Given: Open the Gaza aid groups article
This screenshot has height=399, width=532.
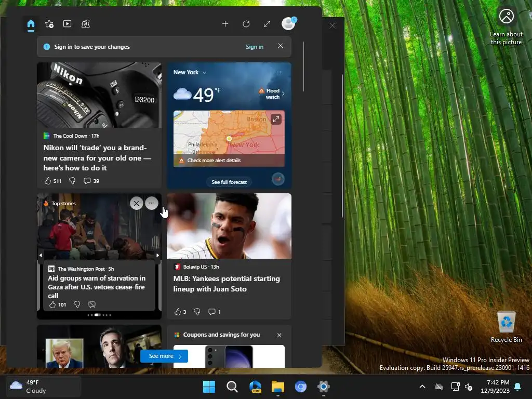Looking at the screenshot, I should pos(97,287).
